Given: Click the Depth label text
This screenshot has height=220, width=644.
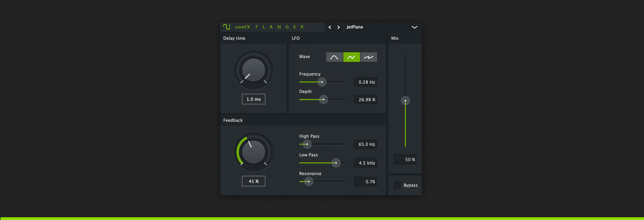Looking at the screenshot, I should (x=305, y=92).
